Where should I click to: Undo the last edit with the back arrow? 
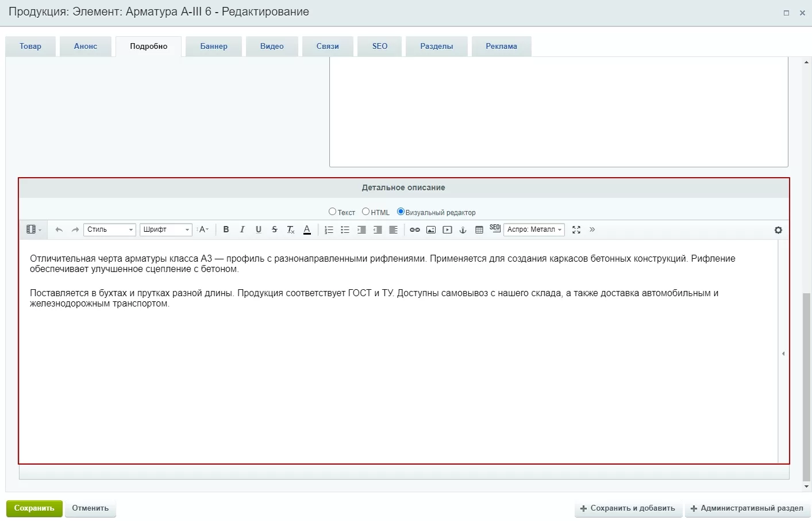(x=59, y=229)
